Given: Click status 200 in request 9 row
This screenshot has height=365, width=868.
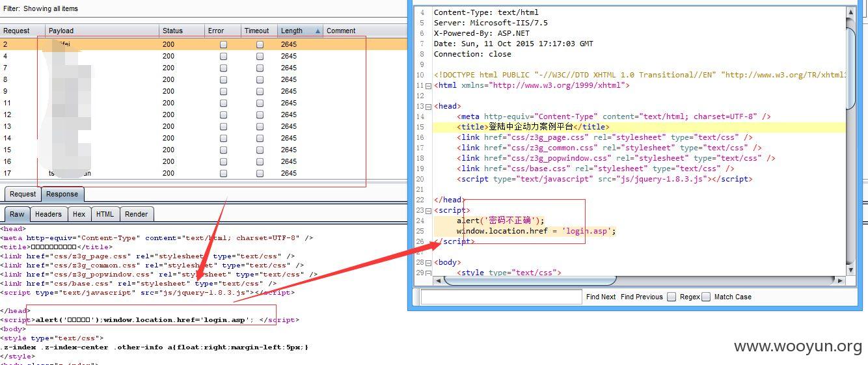Looking at the screenshot, I should pyautogui.click(x=169, y=91).
